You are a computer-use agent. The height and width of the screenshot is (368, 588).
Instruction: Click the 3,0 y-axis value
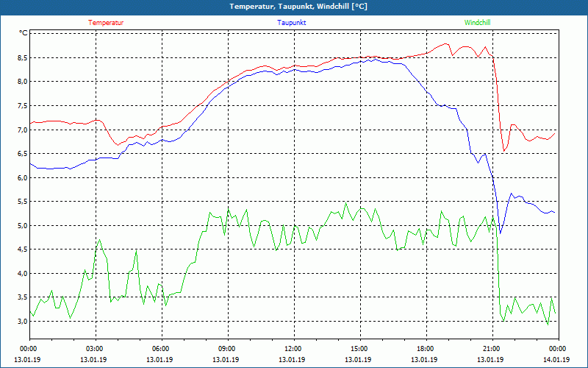pyautogui.click(x=23, y=322)
